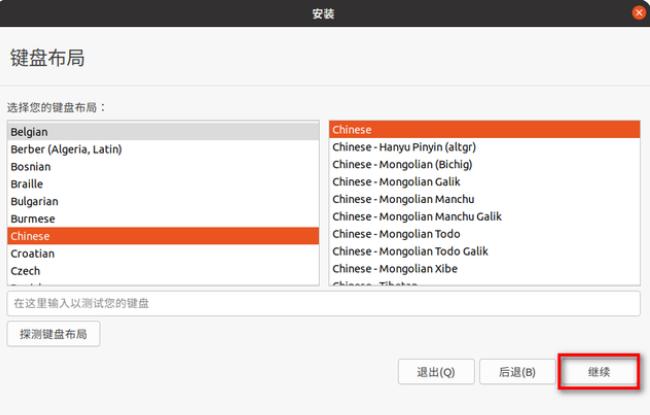
Task: Focus the keyboard test input field
Action: click(x=324, y=303)
